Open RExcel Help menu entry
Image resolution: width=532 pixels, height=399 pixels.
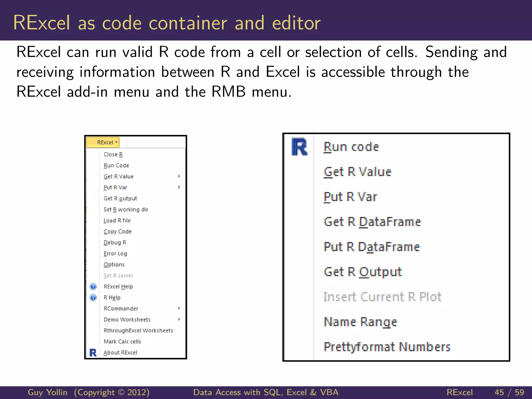[118, 287]
